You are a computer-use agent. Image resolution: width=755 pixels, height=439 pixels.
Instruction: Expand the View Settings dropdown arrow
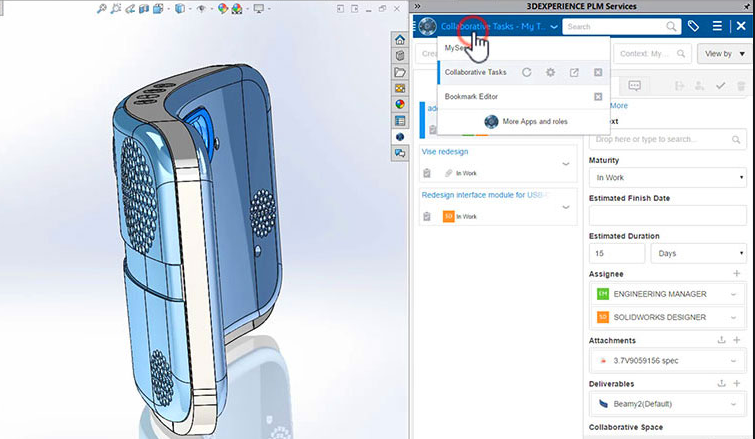pyautogui.click(x=269, y=9)
